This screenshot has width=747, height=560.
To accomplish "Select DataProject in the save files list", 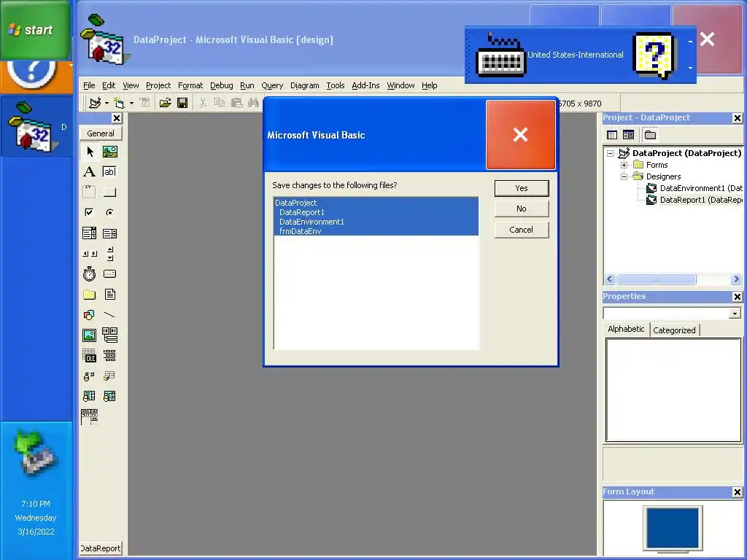I will pos(376,203).
